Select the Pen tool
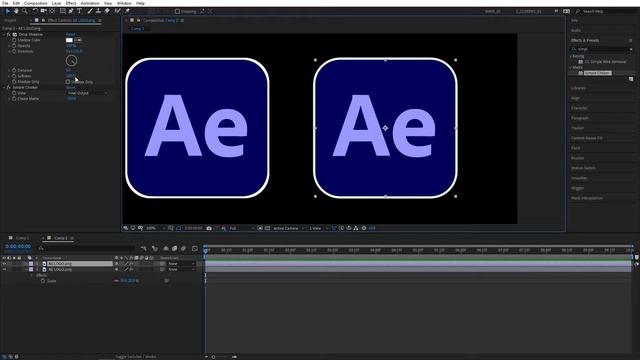 tap(71, 11)
